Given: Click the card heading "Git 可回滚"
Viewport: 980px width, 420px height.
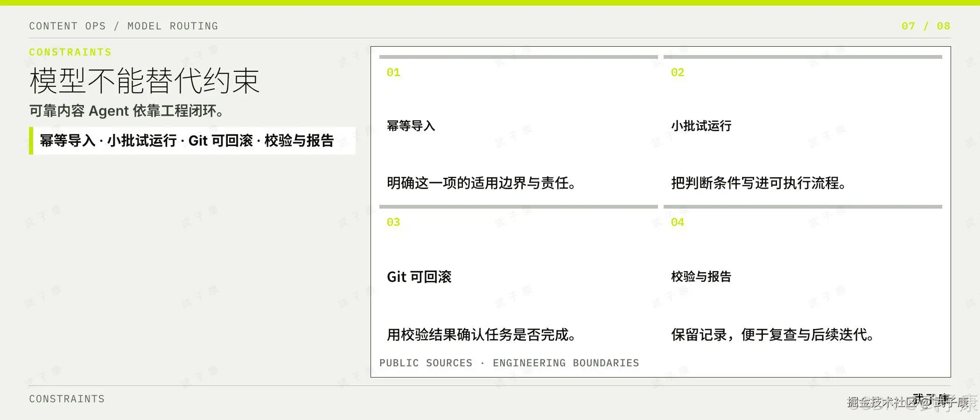Looking at the screenshot, I should pos(419,277).
